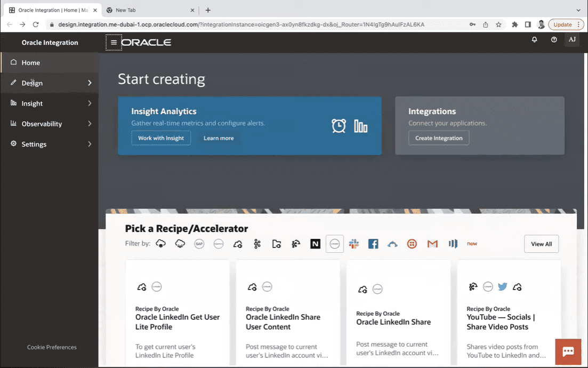Filter recipes by SAP

(x=199, y=244)
